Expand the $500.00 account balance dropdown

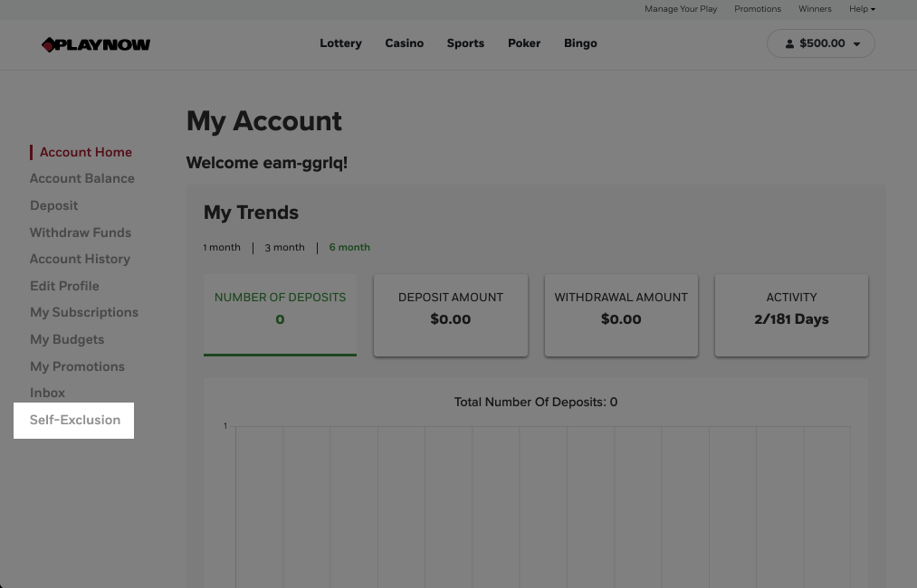[856, 43]
